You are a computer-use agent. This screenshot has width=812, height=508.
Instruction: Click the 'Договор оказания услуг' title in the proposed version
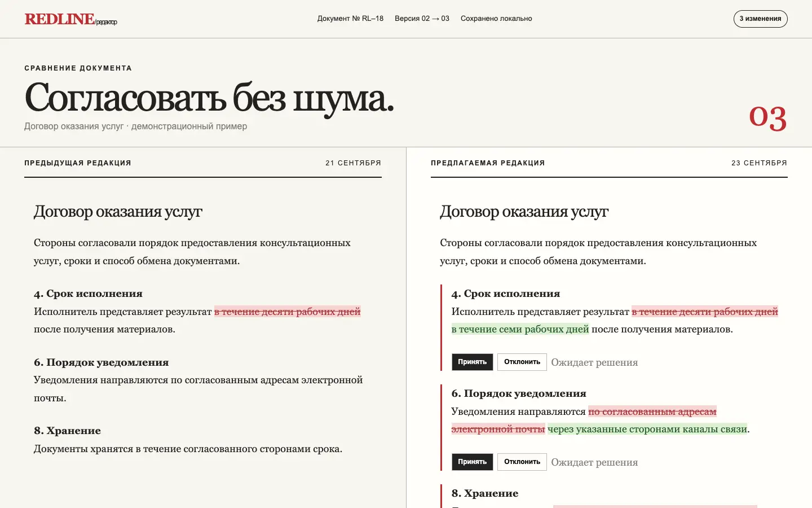524,212
